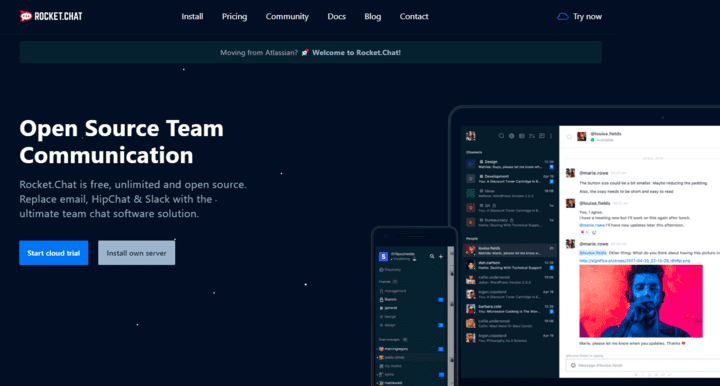Click the user avatar in desktop sidebar
720x386 pixels.
click(471, 136)
